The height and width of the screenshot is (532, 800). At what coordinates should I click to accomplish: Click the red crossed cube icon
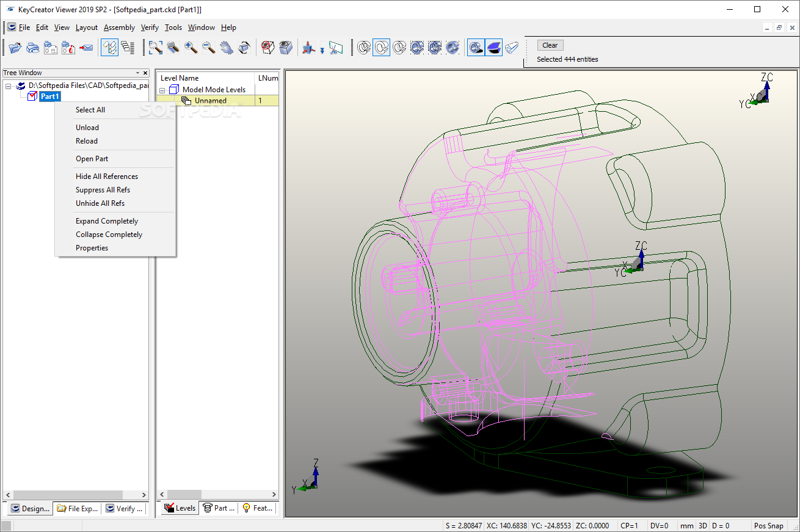pyautogui.click(x=267, y=48)
